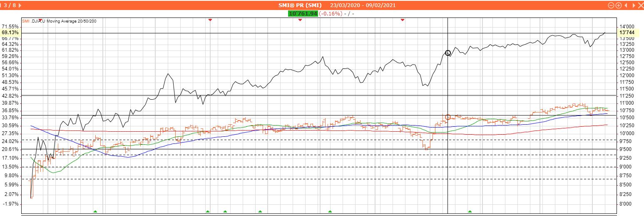Click the black circle marker on DJIA line
This screenshot has height=216, width=644.
448,53
